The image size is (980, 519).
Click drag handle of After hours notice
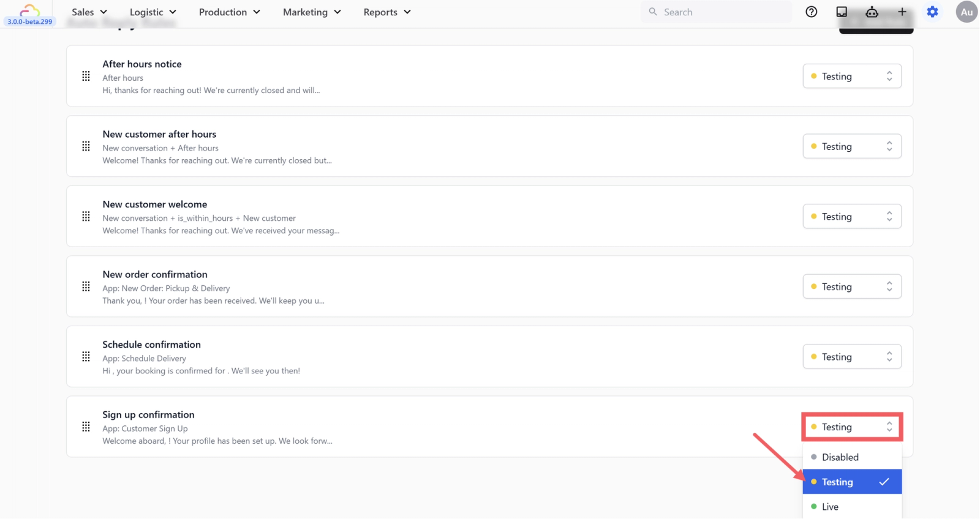[x=86, y=76]
